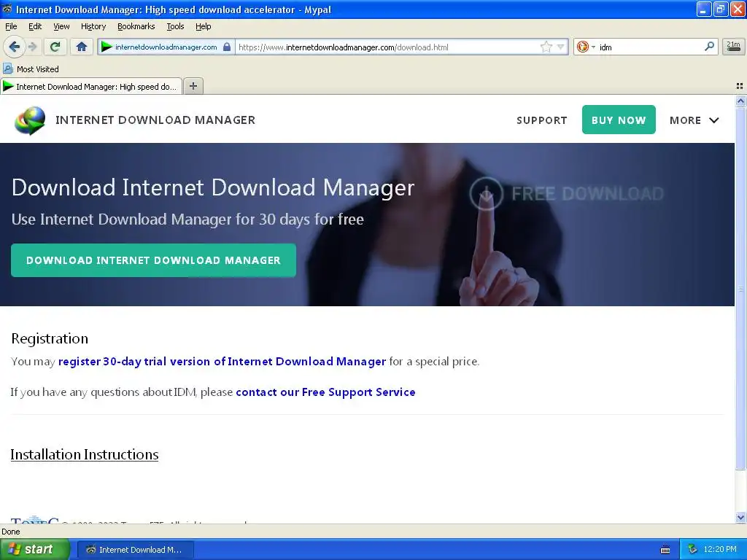Click the scrollbar down arrow
This screenshot has width=747, height=560.
click(740, 517)
